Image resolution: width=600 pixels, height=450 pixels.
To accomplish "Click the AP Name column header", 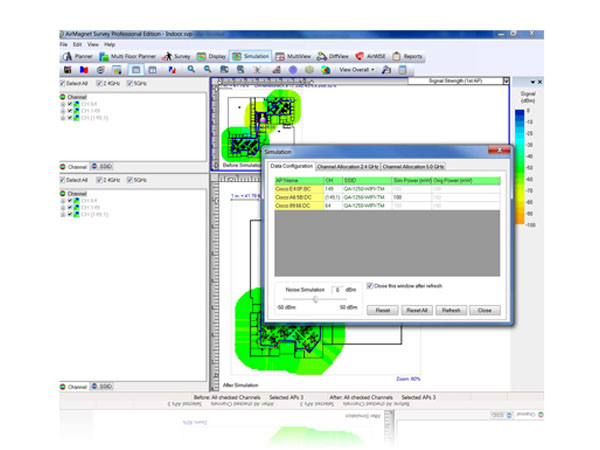I will (x=299, y=180).
